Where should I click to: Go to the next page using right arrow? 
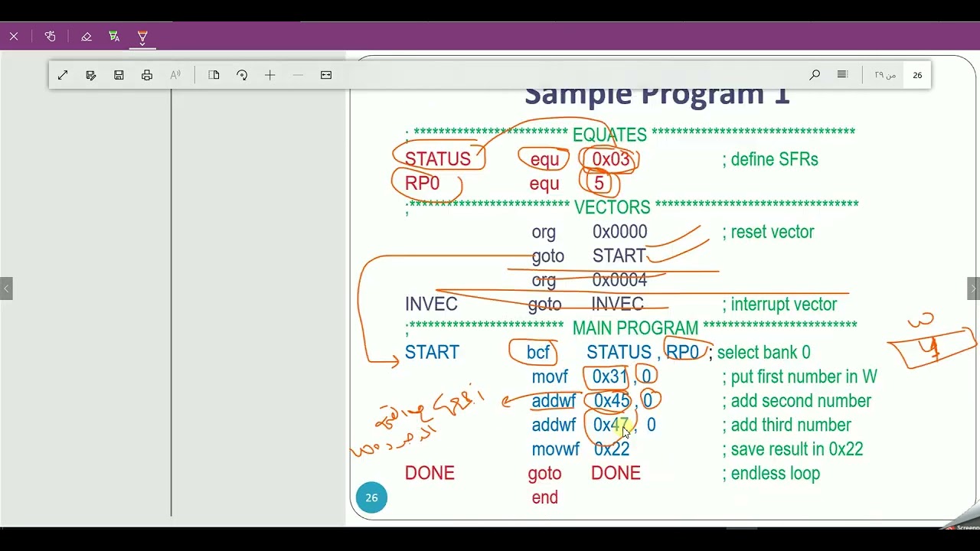tap(973, 289)
